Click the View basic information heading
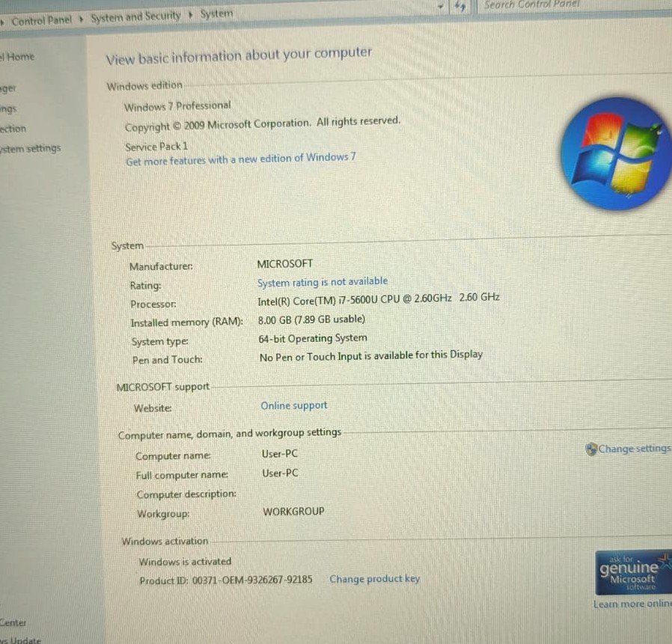 coord(239,55)
